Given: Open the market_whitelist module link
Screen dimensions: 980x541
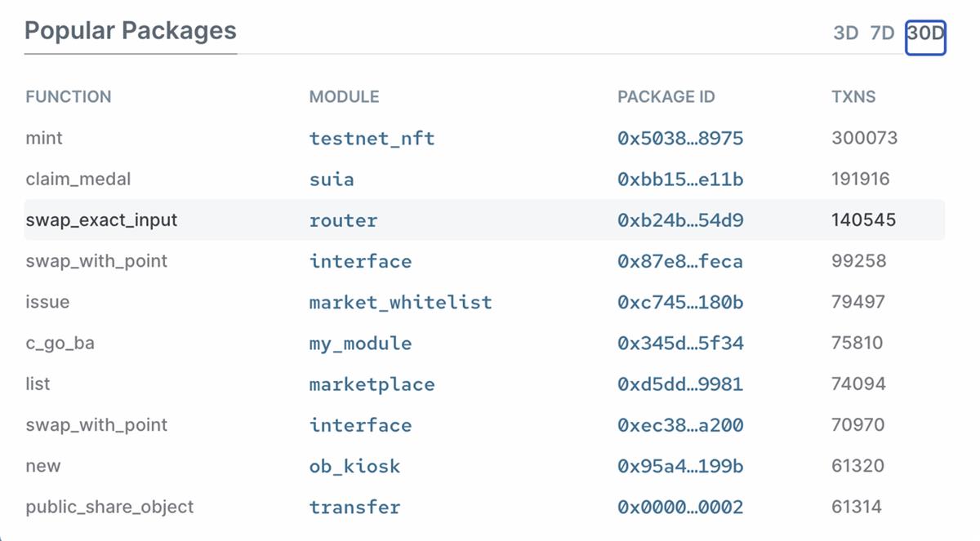Looking at the screenshot, I should tap(400, 303).
